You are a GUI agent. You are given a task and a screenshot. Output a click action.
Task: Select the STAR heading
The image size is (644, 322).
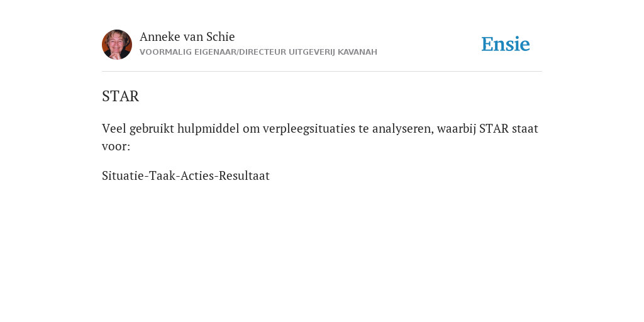pos(120,96)
